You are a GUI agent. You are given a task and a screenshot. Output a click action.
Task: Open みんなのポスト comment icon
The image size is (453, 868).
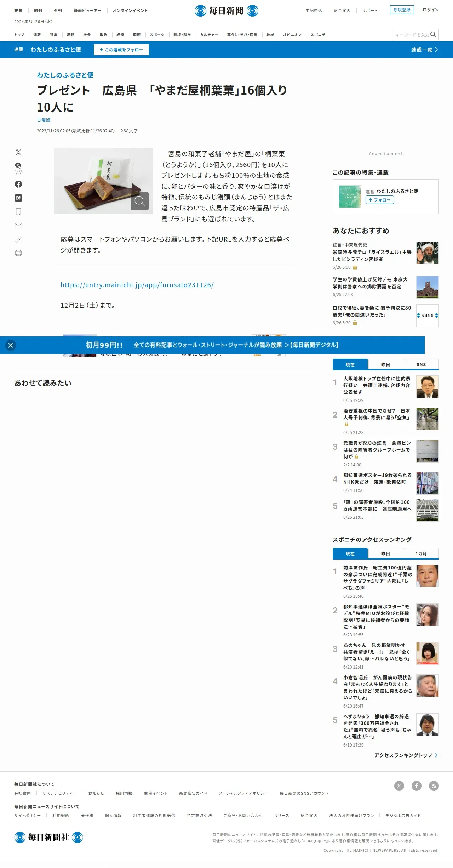tap(18, 168)
